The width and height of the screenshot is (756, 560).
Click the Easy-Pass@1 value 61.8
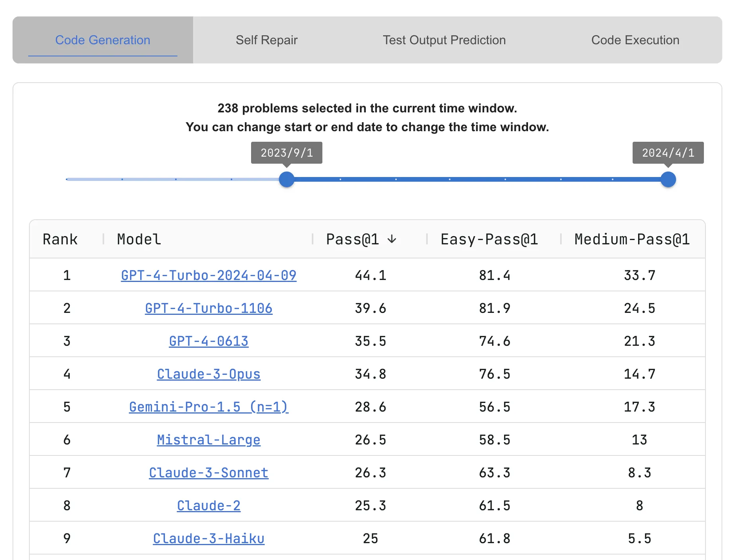click(495, 538)
